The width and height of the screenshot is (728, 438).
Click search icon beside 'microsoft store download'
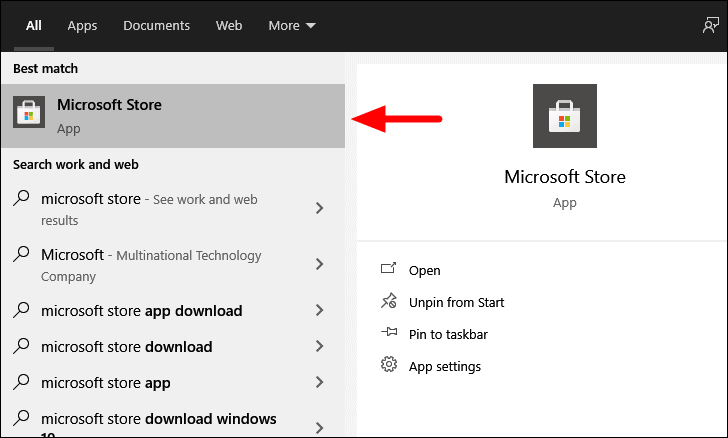pos(21,346)
